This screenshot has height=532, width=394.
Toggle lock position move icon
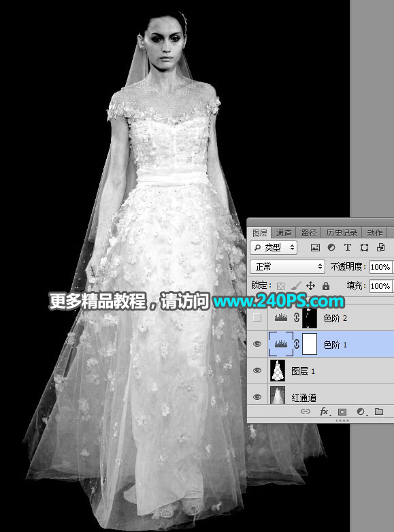tap(310, 286)
